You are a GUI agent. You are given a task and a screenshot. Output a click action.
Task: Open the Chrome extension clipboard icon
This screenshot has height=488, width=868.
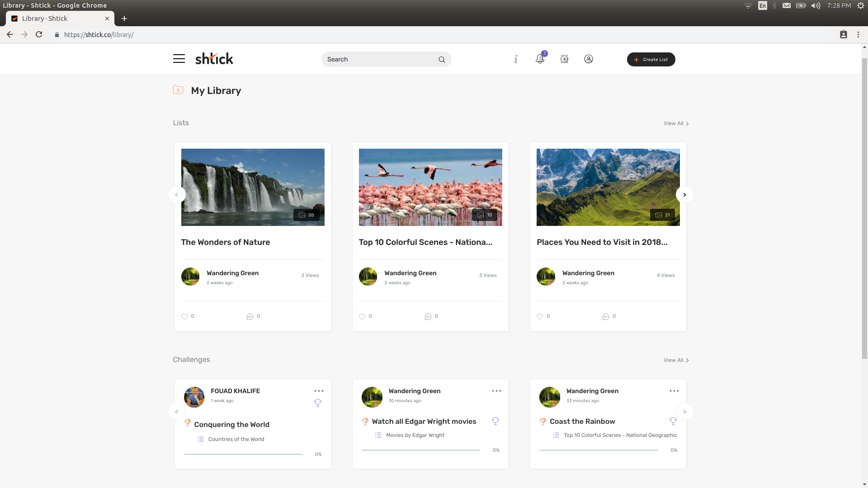click(843, 34)
